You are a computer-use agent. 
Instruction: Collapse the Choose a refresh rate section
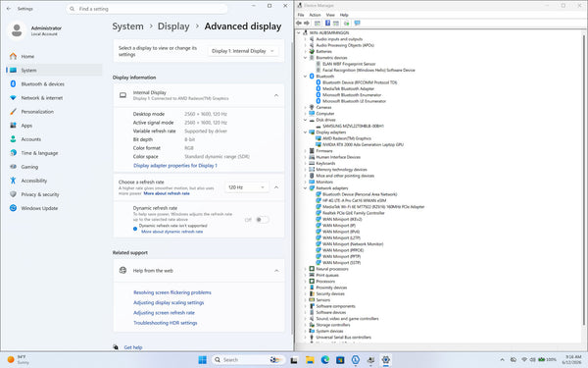click(276, 187)
